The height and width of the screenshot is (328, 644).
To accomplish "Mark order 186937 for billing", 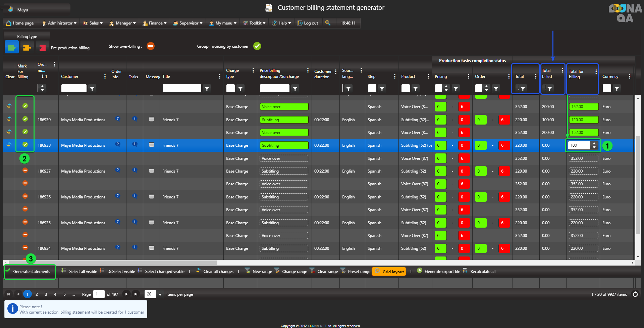I will [25, 171].
